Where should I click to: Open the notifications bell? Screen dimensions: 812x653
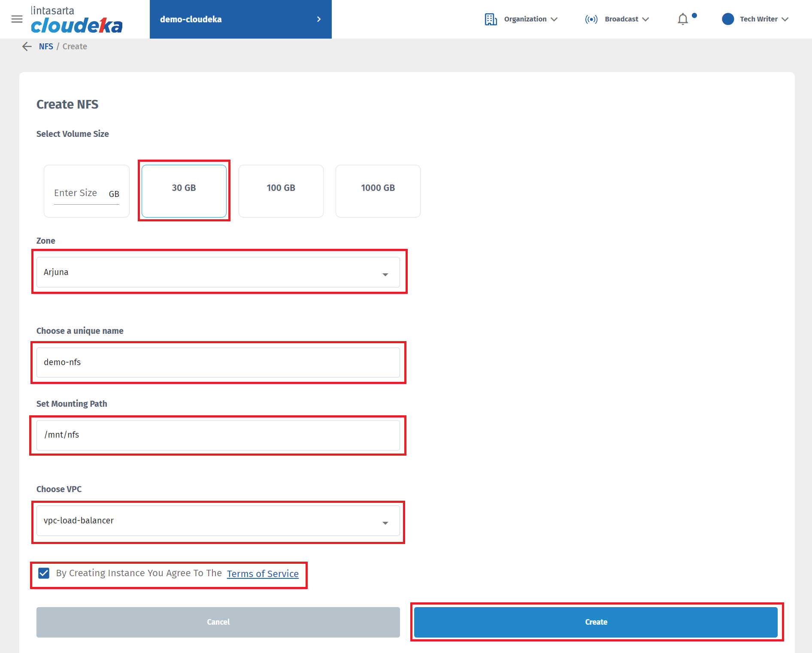pos(683,19)
